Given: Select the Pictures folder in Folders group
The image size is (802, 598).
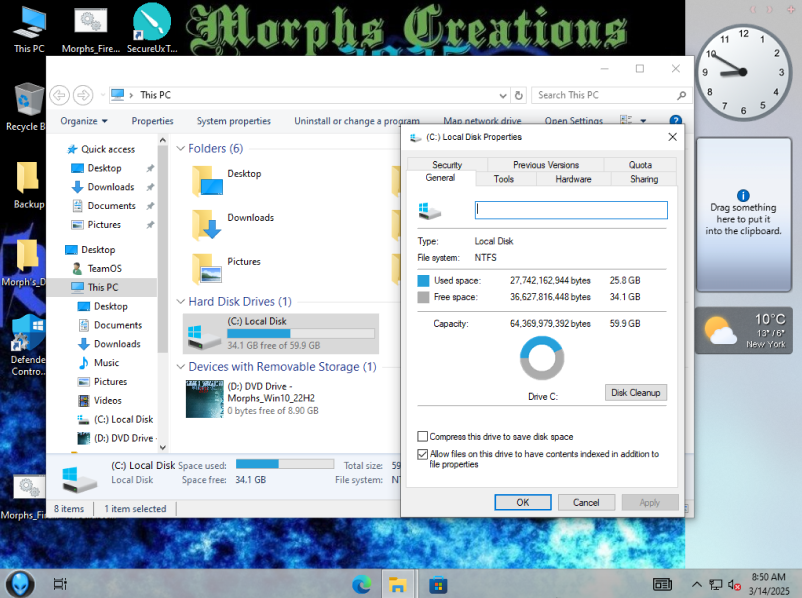Looking at the screenshot, I should click(226, 269).
